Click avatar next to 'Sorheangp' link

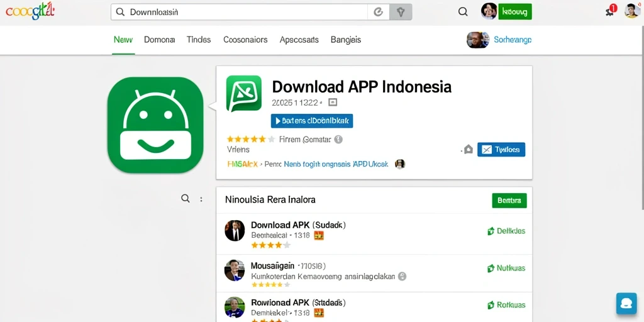coord(478,40)
